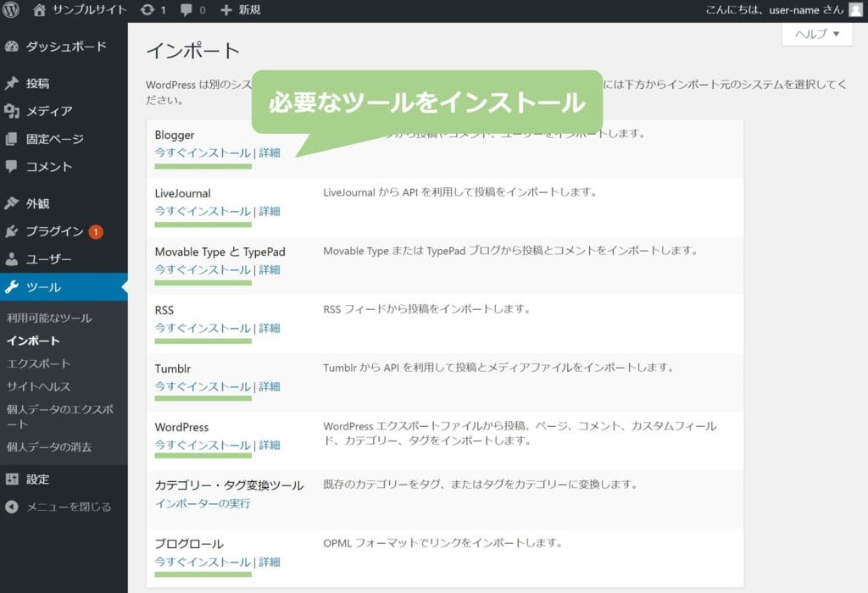This screenshot has height=593, width=868.
Task: Select 利用可能なツール submenu item
Action: click(x=49, y=319)
